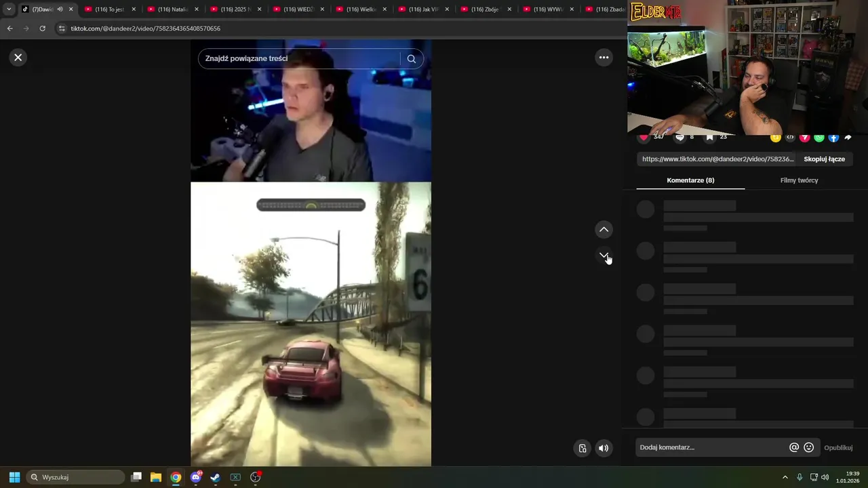Click the embed code icon

tap(790, 138)
